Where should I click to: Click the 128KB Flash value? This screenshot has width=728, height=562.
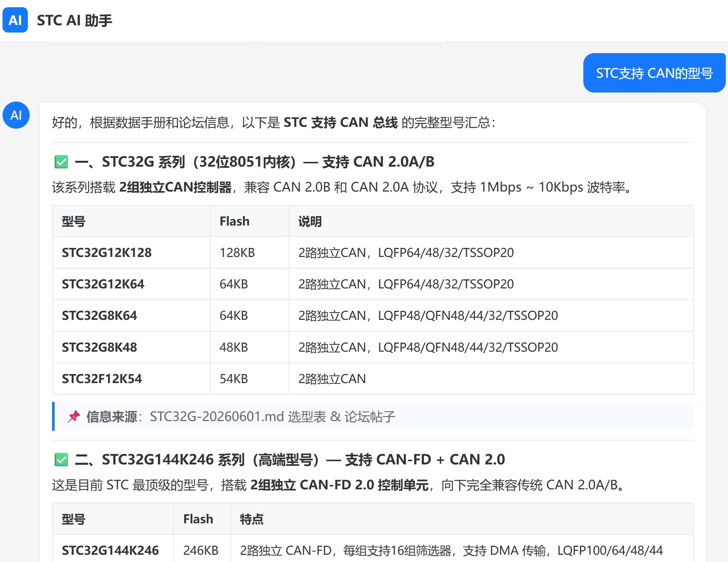point(237,253)
